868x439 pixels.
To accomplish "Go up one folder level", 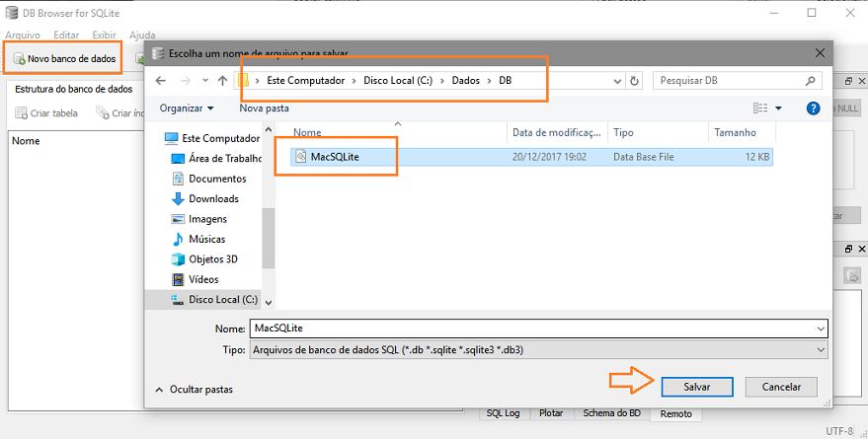I will click(222, 81).
